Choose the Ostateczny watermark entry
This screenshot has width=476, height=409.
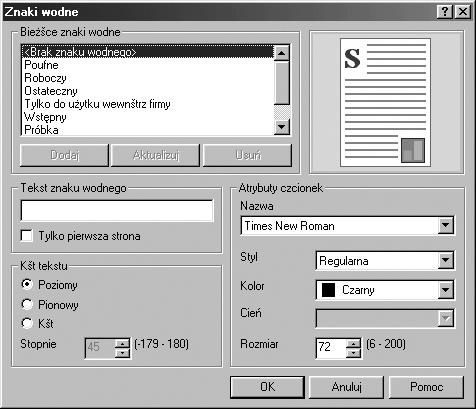click(x=148, y=91)
